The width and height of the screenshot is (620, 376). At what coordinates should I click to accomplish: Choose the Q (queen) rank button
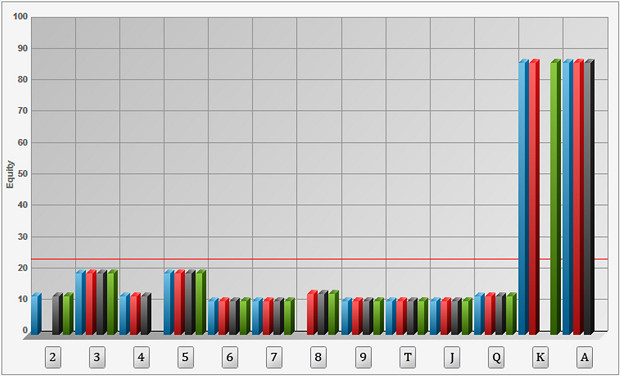[496, 357]
